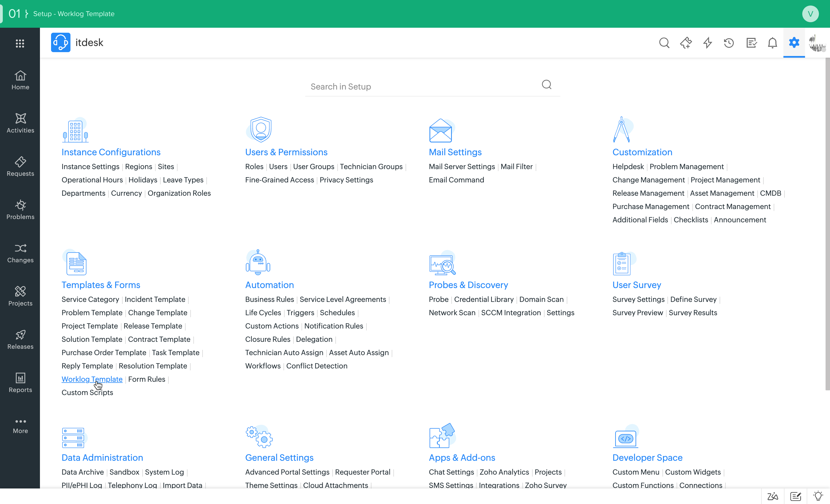The image size is (830, 504).
Task: Click the Customization compass icon
Action: 622,130
